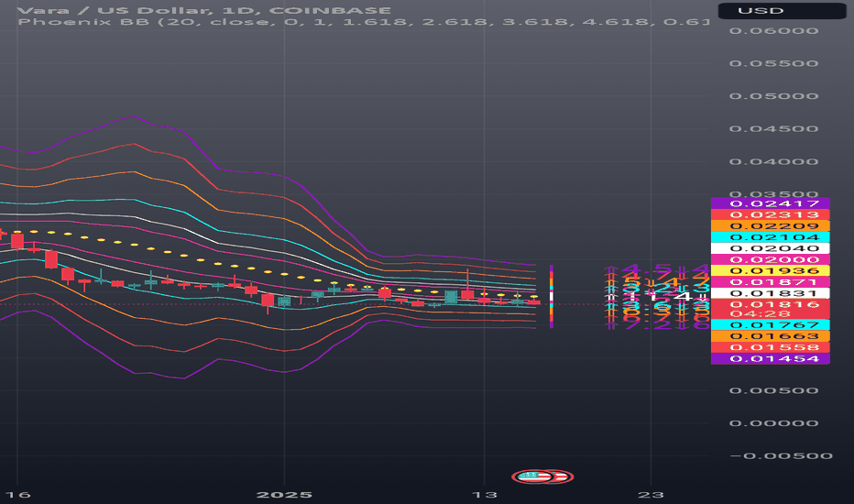854x504 pixels.
Task: Click the 0.05500 price axis value
Action: tap(773, 63)
